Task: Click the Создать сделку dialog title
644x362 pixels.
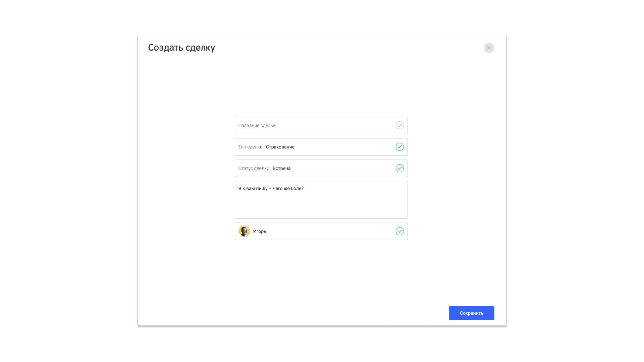Action: (181, 48)
